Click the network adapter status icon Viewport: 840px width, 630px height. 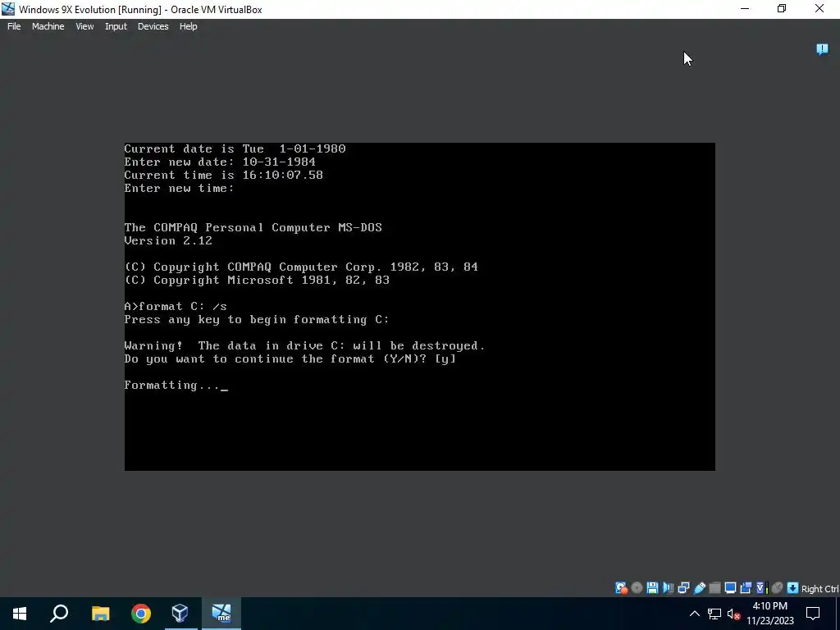pos(683,588)
